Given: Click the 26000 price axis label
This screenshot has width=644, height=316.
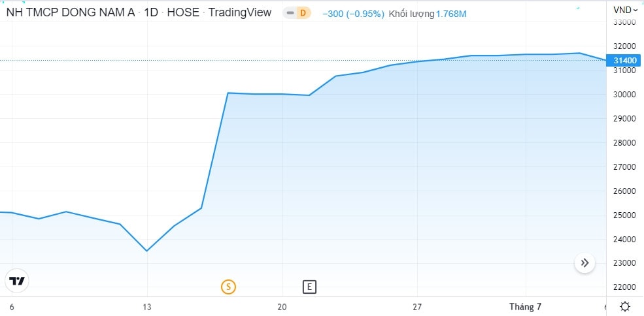Looking at the screenshot, I should (x=624, y=191).
